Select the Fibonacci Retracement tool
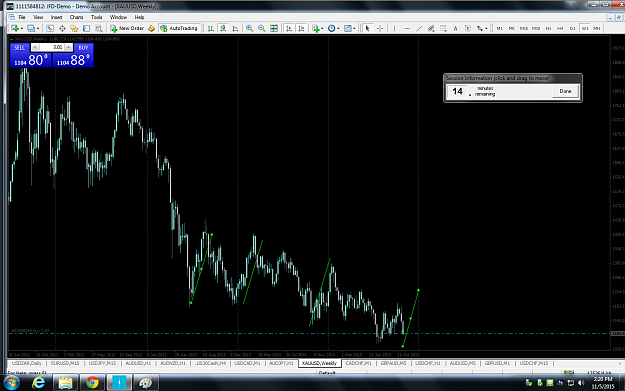 [x=443, y=28]
